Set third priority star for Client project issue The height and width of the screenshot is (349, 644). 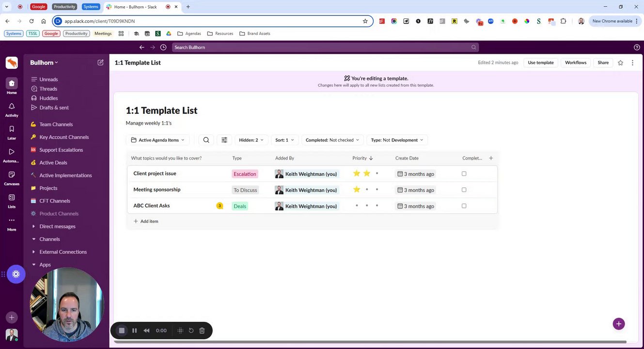pos(377,174)
